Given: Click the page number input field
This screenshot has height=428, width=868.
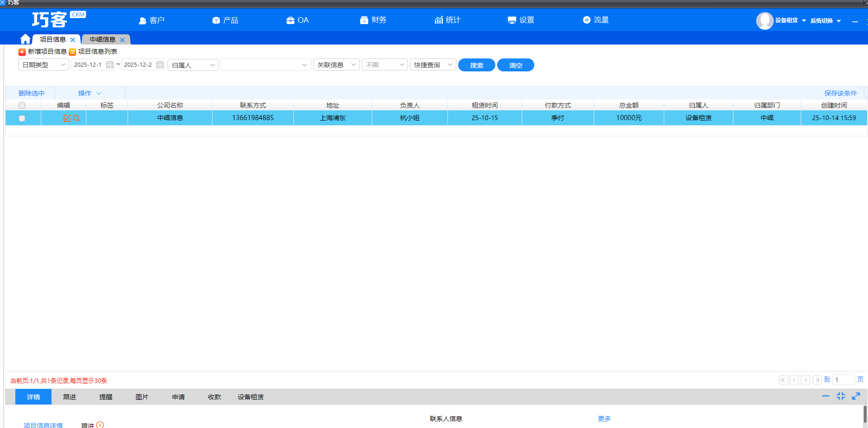Looking at the screenshot, I should point(843,380).
